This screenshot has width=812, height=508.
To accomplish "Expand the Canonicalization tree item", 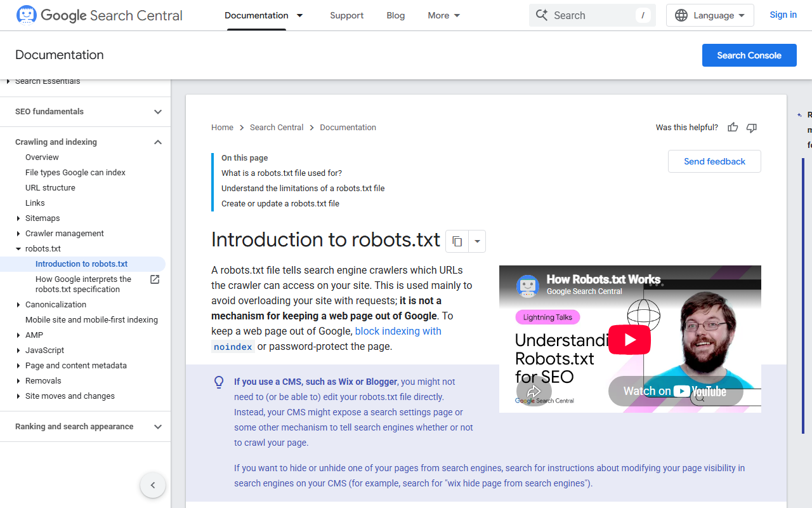I will pyautogui.click(x=18, y=305).
